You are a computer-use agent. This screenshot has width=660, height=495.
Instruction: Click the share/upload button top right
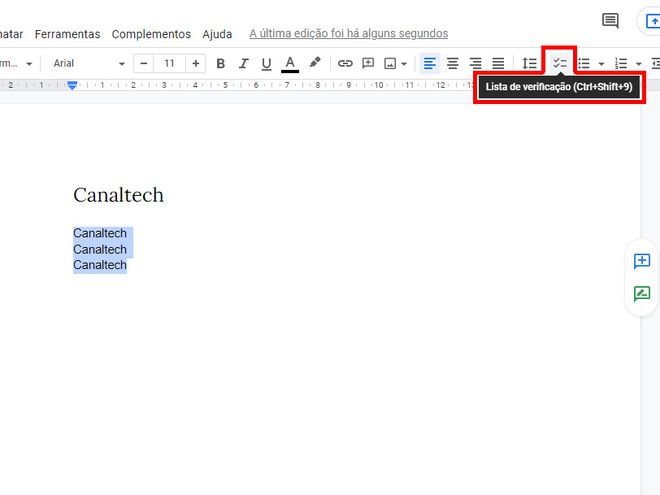coord(650,21)
